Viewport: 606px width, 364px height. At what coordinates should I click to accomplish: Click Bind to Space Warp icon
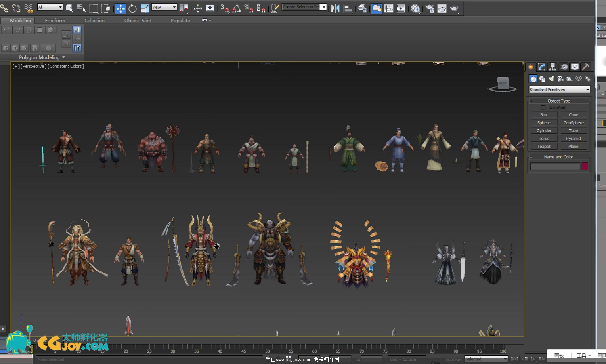(x=29, y=8)
